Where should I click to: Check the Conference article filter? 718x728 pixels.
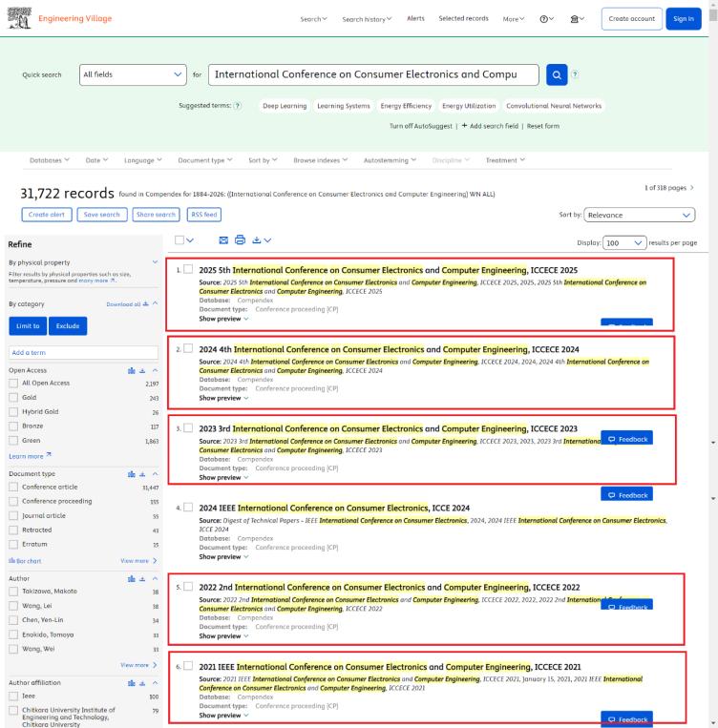pyautogui.click(x=13, y=487)
